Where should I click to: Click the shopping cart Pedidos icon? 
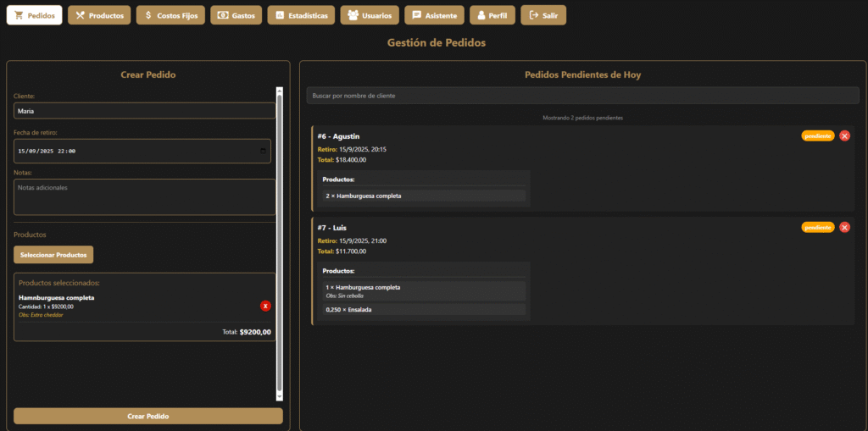[x=19, y=15]
